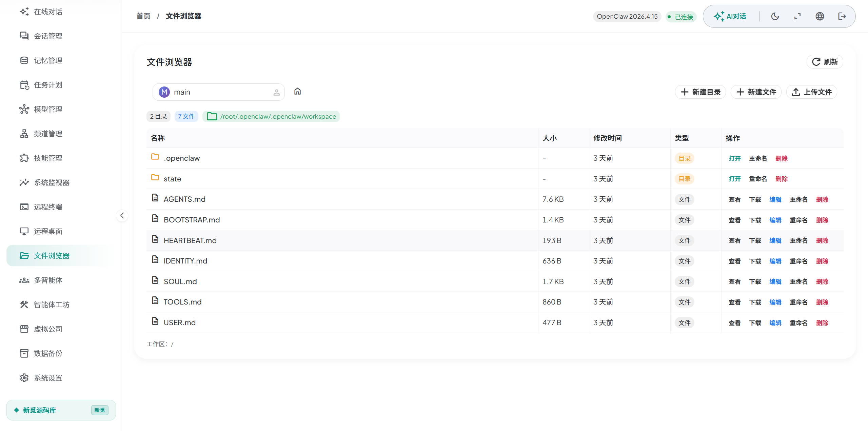Open 远程终端 from the sidebar
The height and width of the screenshot is (431, 868).
click(x=48, y=207)
